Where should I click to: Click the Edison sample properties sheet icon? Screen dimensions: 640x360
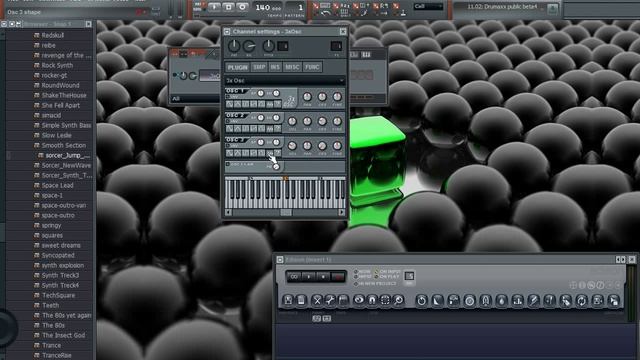pyautogui.click(x=301, y=301)
